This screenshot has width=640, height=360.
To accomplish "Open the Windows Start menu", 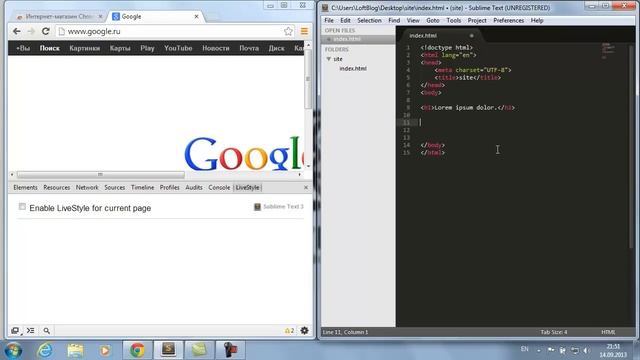I will [x=13, y=351].
